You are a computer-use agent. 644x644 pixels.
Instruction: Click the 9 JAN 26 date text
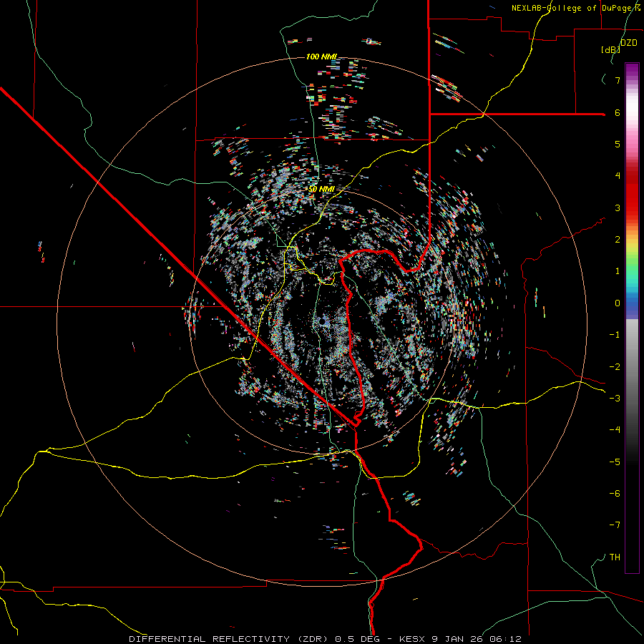point(457,639)
